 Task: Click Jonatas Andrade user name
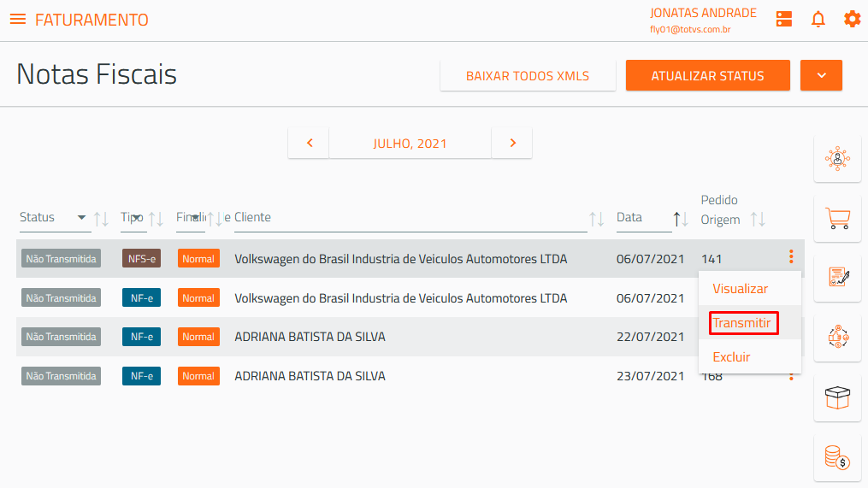tap(703, 13)
